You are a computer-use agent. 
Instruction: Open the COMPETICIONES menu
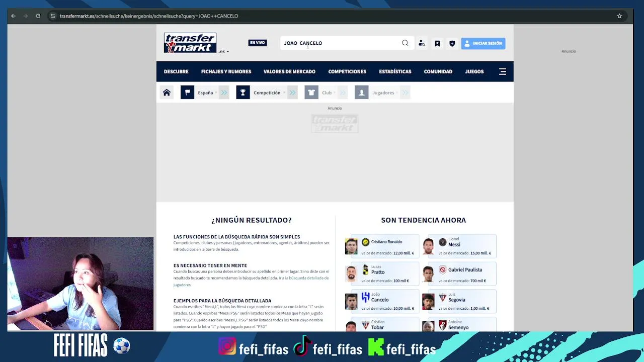[x=347, y=71]
